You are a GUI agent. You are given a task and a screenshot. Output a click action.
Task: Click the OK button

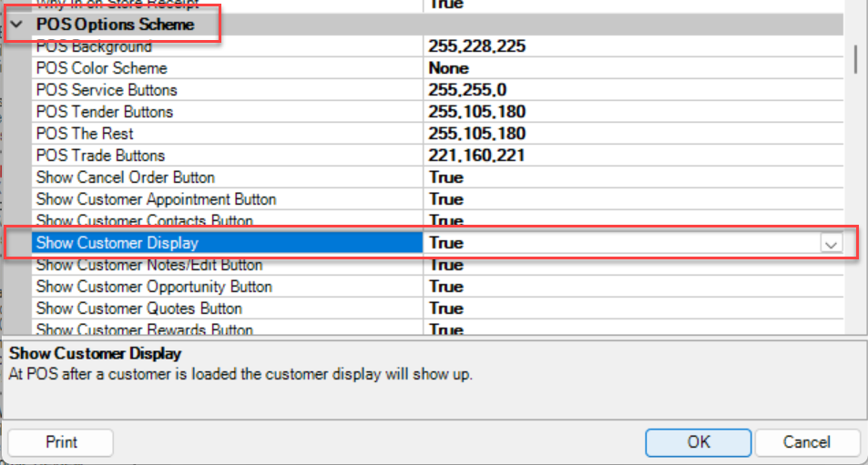(698, 442)
